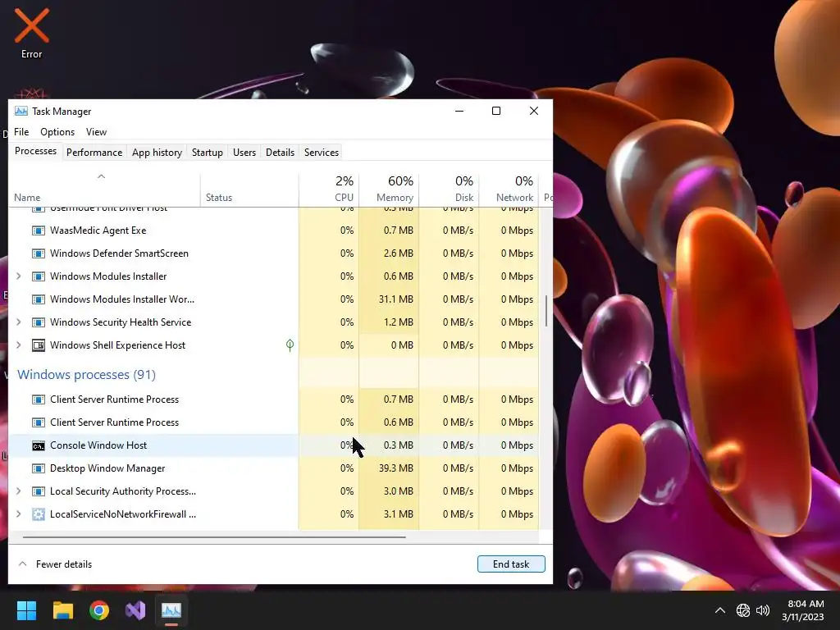Viewport: 840px width, 630px height.
Task: Open the network status tray icon
Action: [x=743, y=610]
